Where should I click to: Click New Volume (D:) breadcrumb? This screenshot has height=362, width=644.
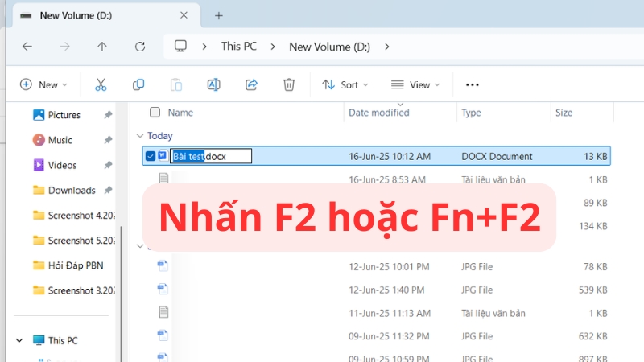(329, 47)
